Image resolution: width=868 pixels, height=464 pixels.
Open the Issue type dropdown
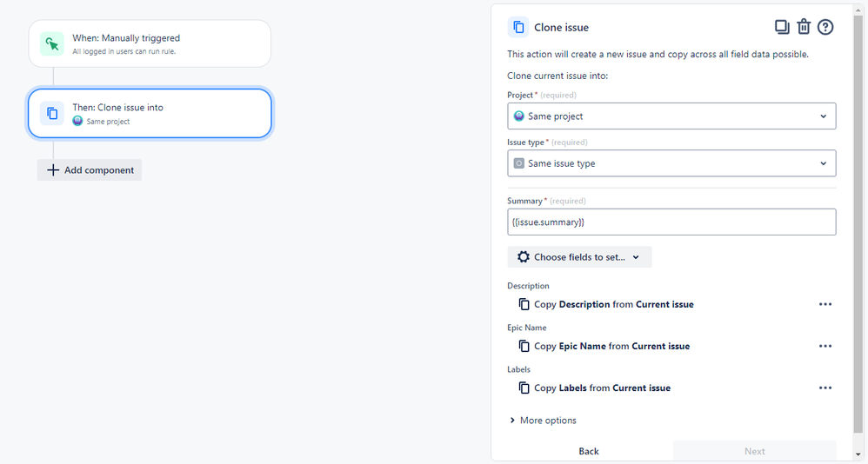point(671,163)
